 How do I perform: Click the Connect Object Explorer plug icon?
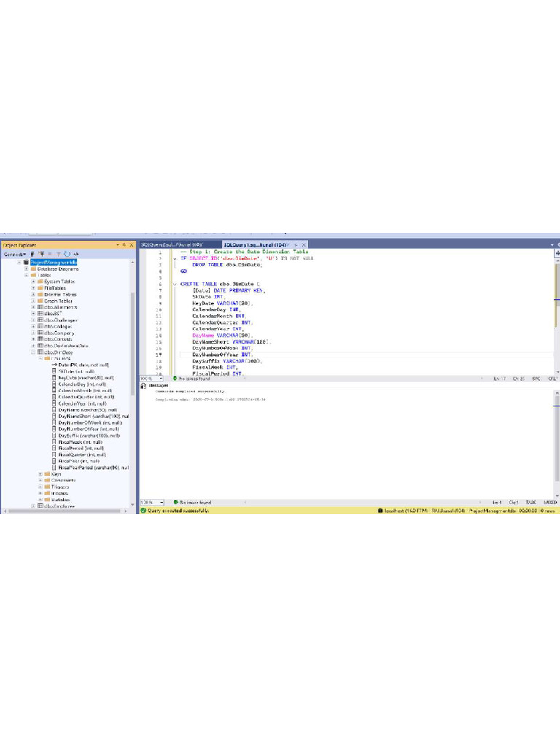tap(32, 254)
